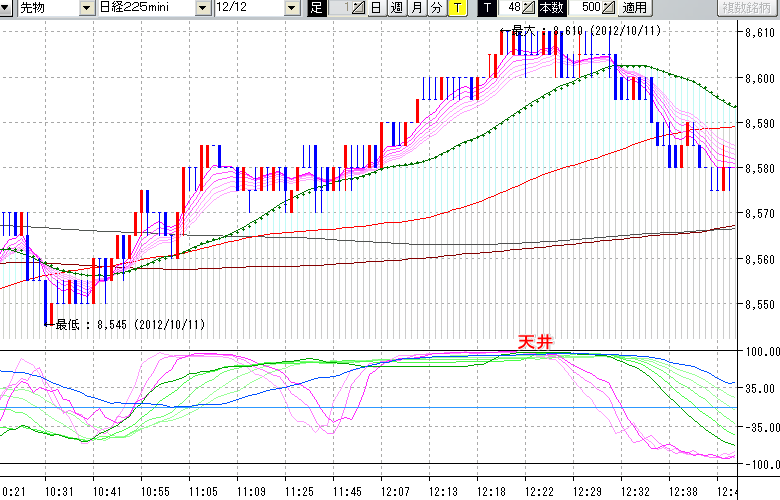Click the black 本数 label
The height and width of the screenshot is (500, 780).
(551, 8)
